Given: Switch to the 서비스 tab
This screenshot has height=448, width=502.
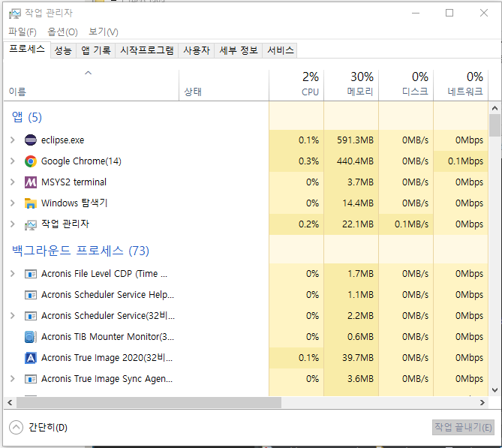Looking at the screenshot, I should click(x=280, y=50).
